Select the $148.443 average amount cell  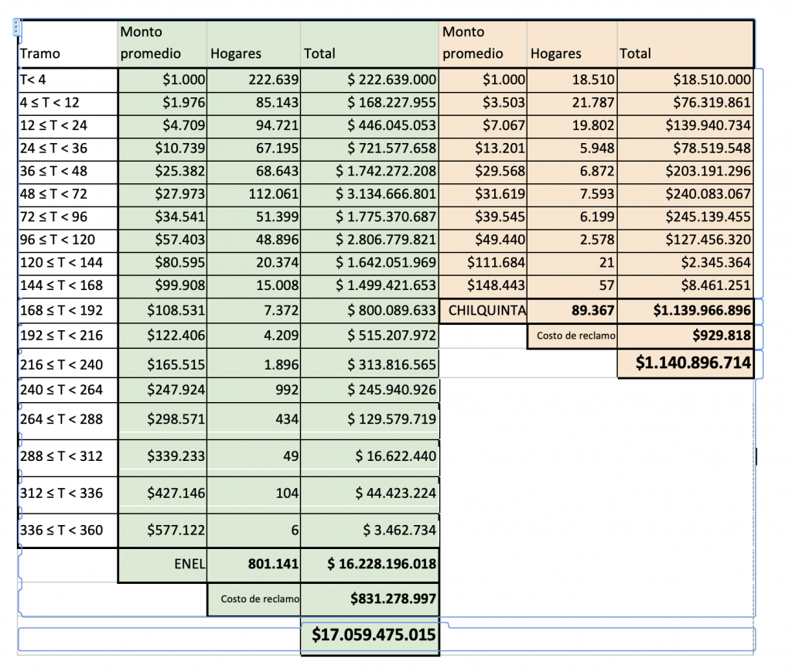pyautogui.click(x=483, y=285)
